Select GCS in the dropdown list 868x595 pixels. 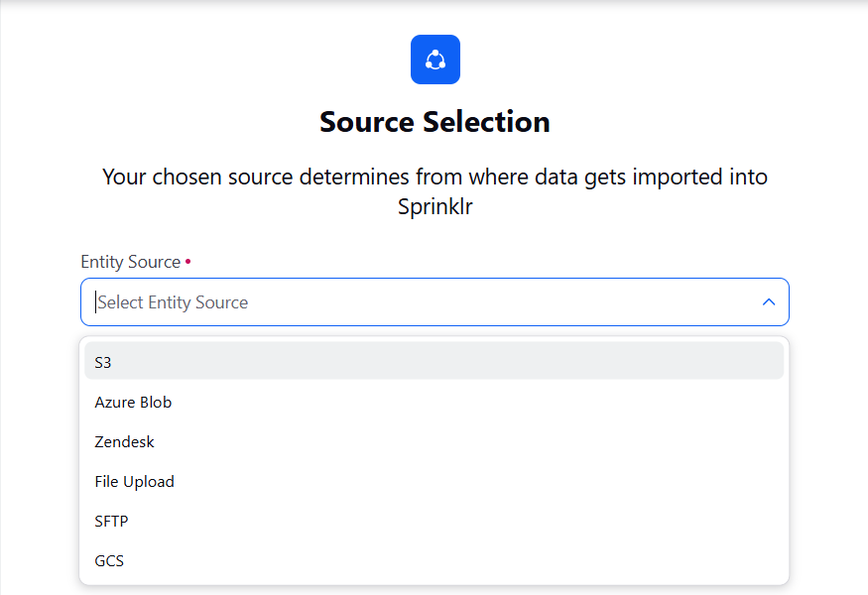coord(434,560)
